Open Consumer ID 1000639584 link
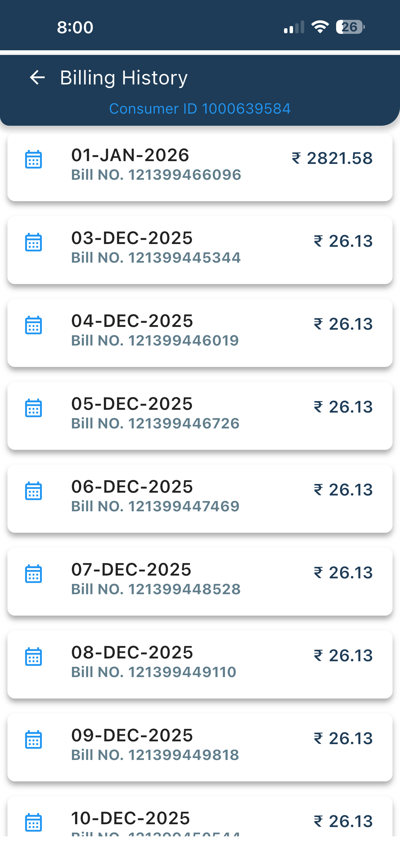400x868 pixels. coord(200,109)
